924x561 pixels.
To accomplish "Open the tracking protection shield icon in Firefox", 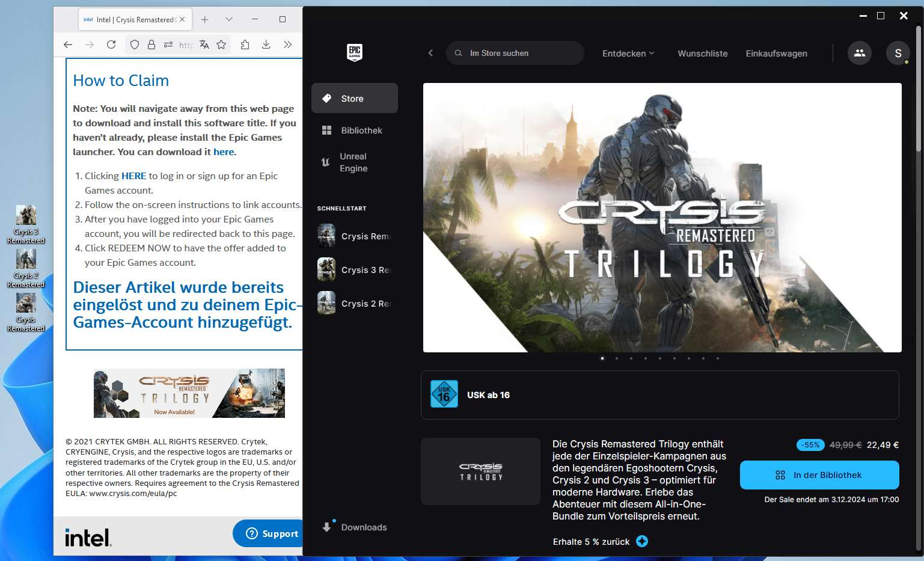I will (x=135, y=44).
